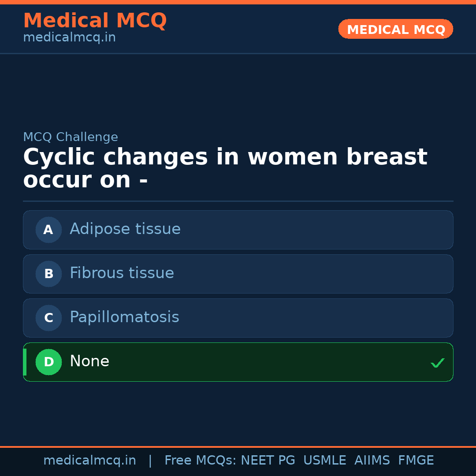Screen dimensions: 476x476
Task: Click the green D option badge
Action: tap(48, 362)
